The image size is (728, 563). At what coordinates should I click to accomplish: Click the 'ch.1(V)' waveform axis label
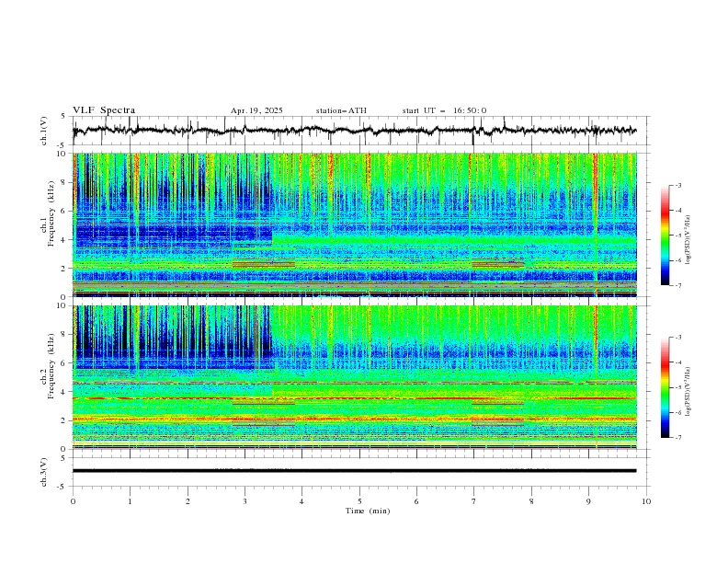44,131
